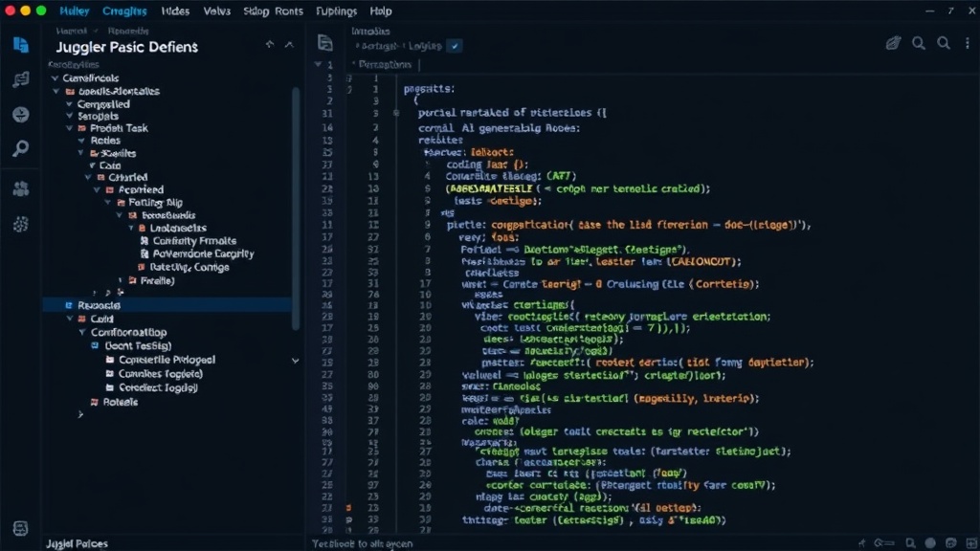This screenshot has height=551, width=980.
Task: Click the filled circle icon in status bar
Action: pos(930,543)
